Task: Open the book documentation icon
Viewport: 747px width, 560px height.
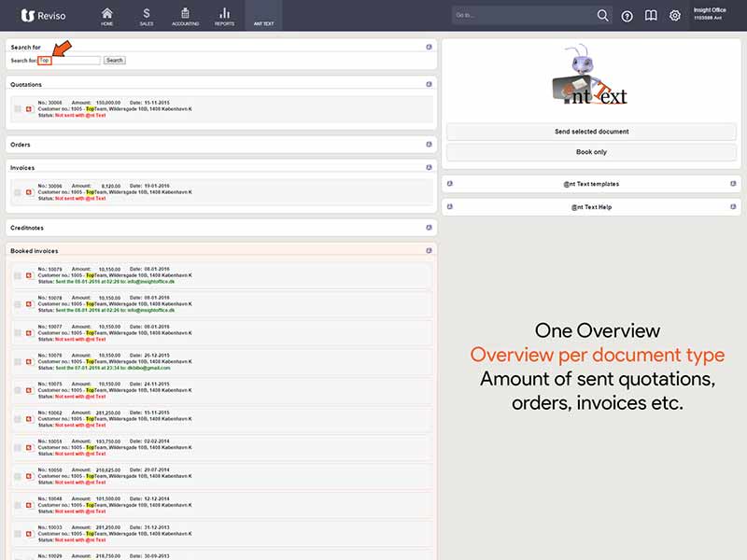Action: pyautogui.click(x=651, y=16)
